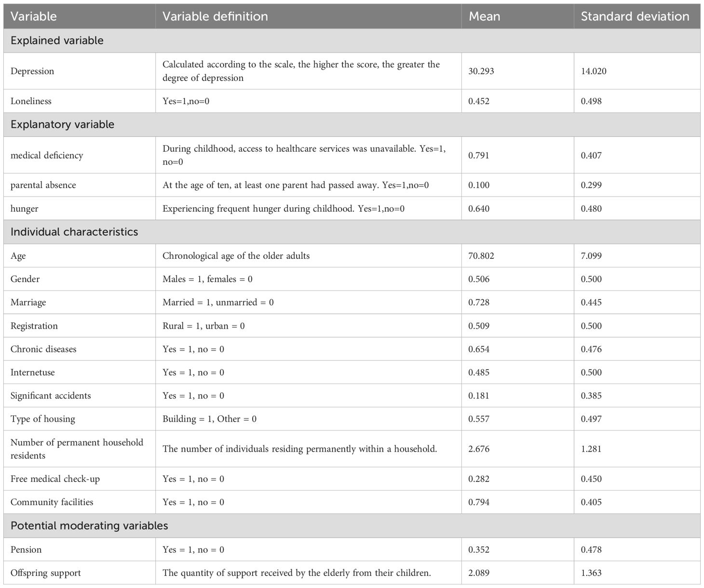Click the Gender definition cell
This screenshot has height=588, width=704.
tap(207, 279)
